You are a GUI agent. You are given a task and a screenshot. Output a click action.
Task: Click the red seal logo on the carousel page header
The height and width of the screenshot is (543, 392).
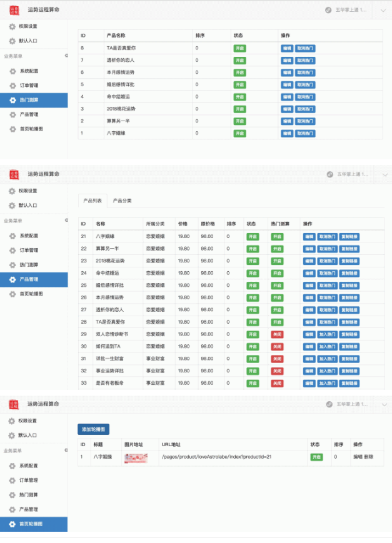pos(14,404)
